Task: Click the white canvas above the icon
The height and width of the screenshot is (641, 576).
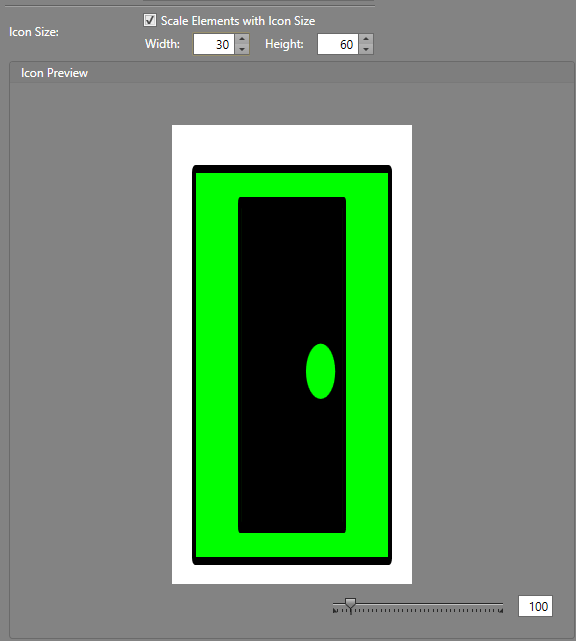Action: point(292,145)
